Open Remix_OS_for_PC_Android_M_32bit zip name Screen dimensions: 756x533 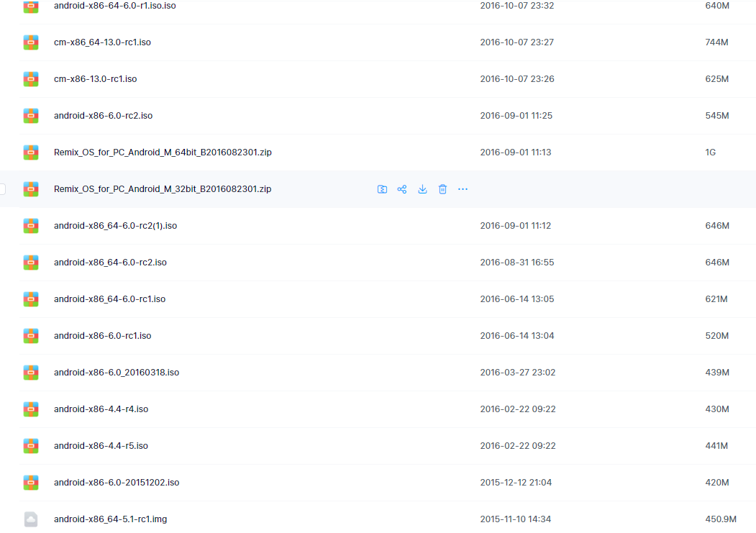click(163, 189)
